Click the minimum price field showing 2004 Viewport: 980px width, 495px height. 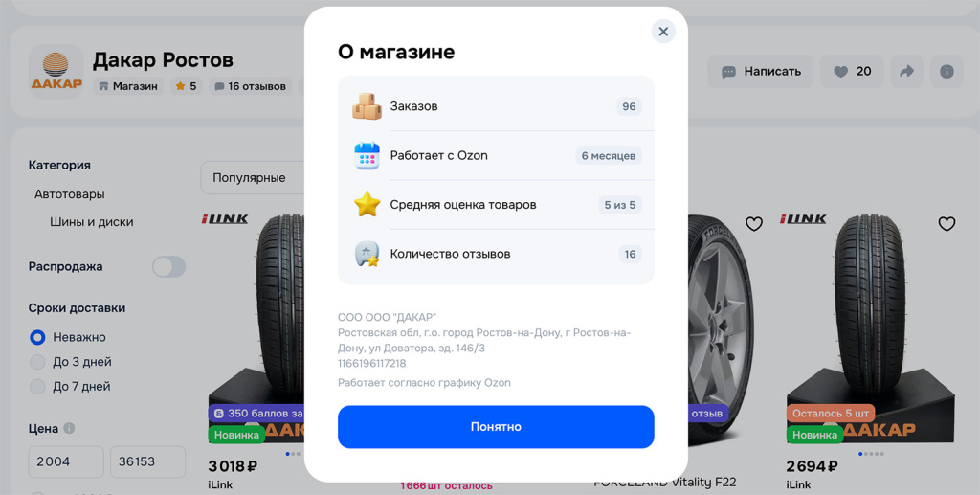(x=66, y=461)
